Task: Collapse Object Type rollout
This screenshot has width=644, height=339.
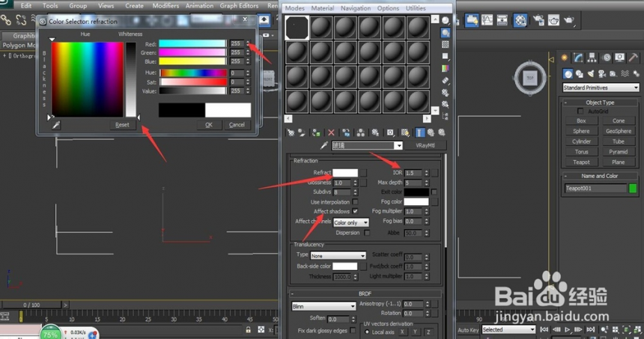Action: click(600, 103)
